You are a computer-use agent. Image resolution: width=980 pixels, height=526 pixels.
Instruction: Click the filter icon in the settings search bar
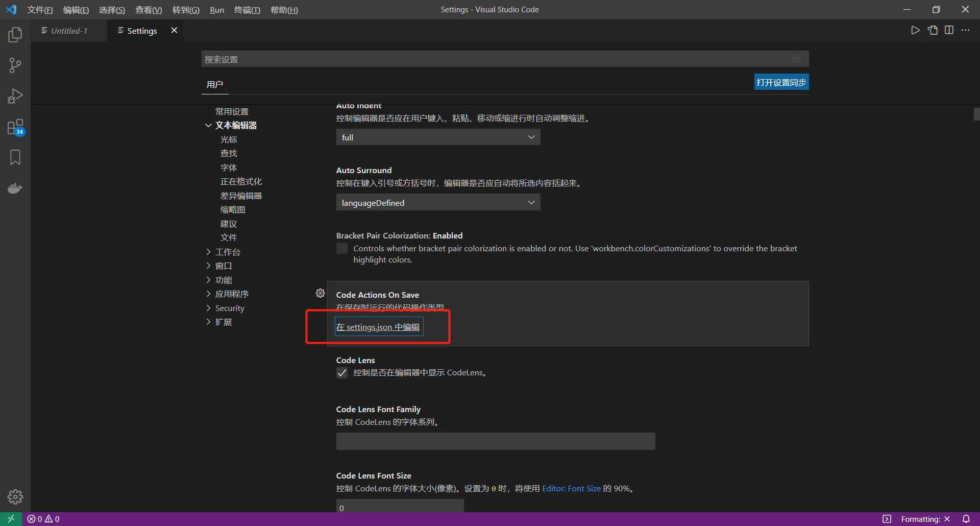[796, 59]
